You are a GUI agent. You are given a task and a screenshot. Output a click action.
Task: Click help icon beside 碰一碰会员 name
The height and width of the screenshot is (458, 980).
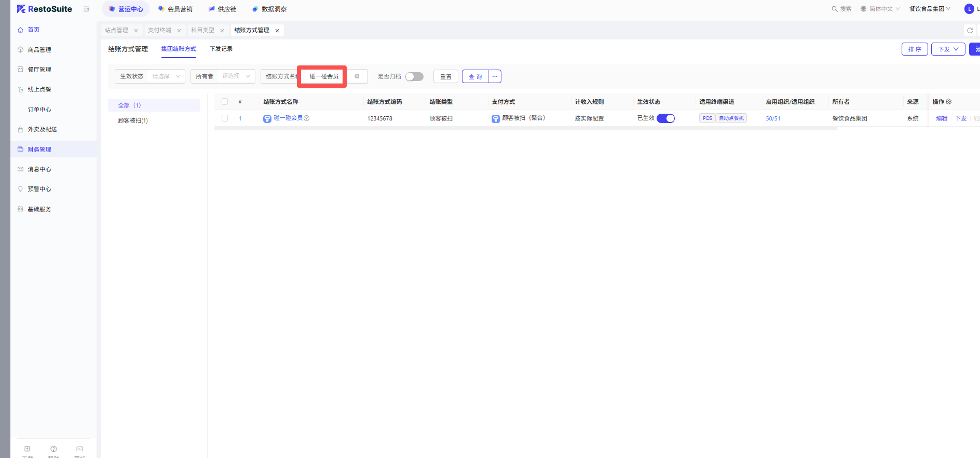[x=307, y=118]
